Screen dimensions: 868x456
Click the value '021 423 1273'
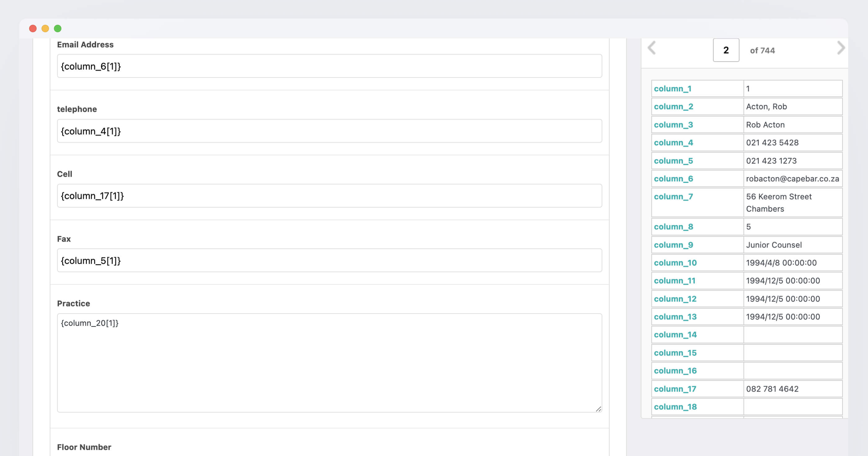[x=771, y=161]
